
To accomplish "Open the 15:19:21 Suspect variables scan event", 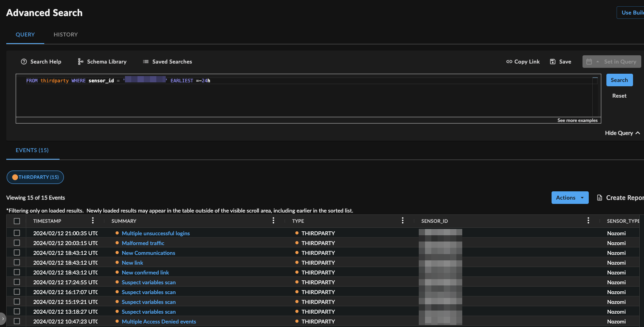I will coord(148,302).
